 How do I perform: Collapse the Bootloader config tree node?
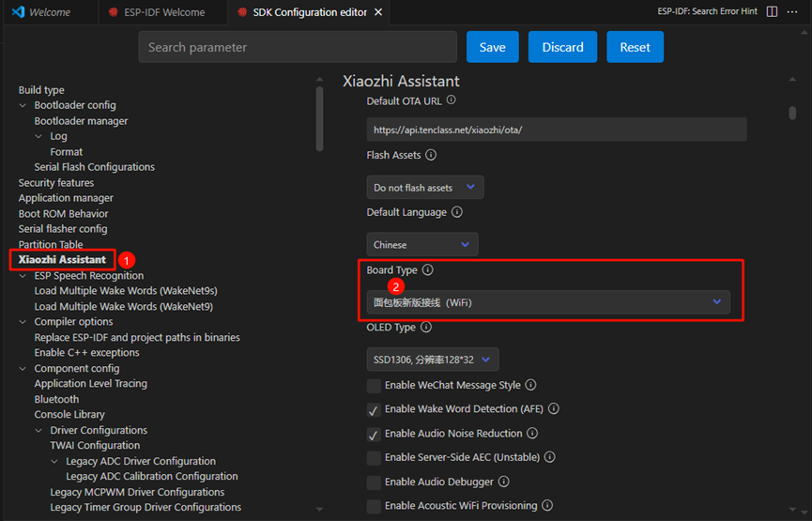point(23,105)
